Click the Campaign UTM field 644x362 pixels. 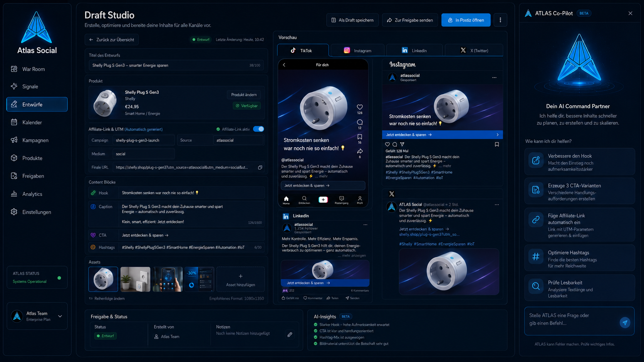pos(143,140)
